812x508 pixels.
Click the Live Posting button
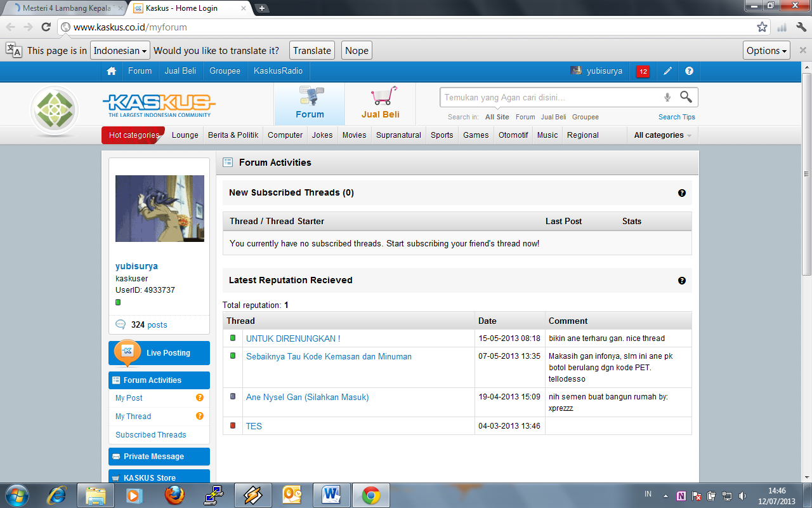click(159, 353)
